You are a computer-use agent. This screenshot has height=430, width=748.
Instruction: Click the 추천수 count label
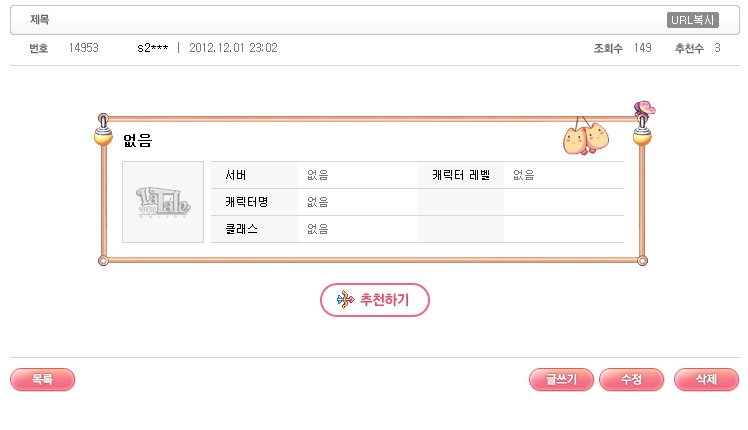[x=689, y=48]
